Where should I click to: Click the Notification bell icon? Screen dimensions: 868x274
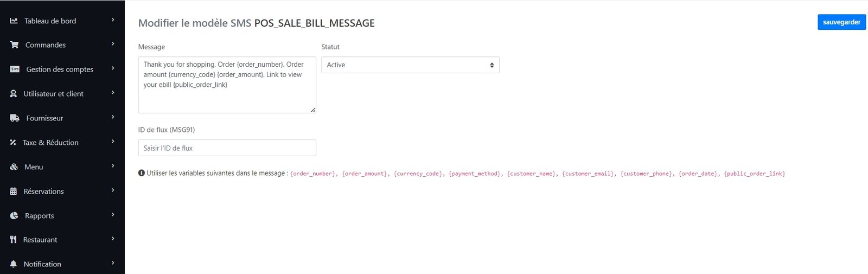coord(14,264)
